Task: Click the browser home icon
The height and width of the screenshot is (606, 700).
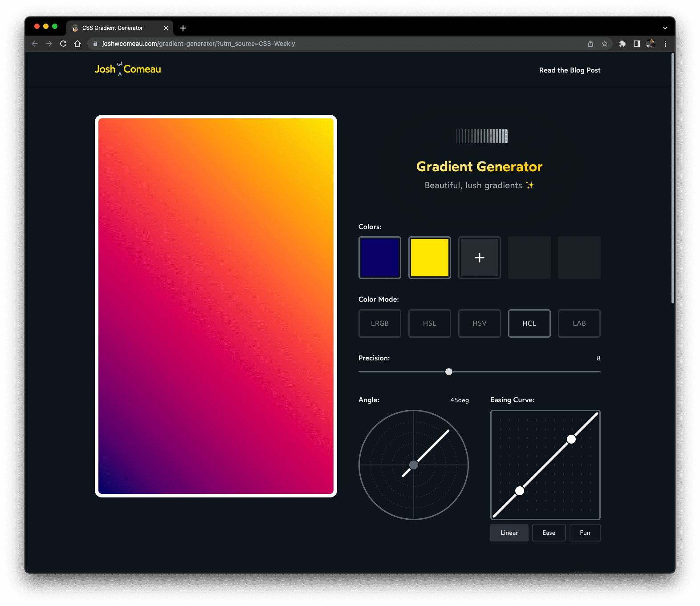Action: 77,44
